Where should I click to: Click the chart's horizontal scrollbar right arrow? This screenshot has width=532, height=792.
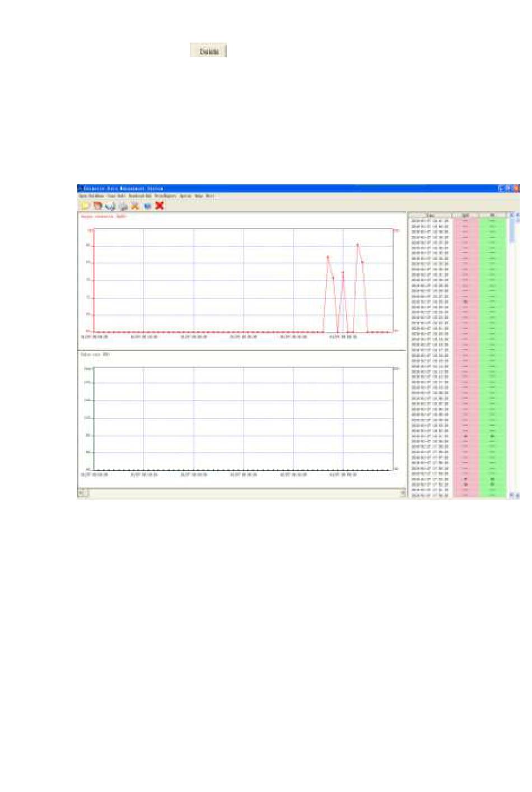tap(403, 493)
